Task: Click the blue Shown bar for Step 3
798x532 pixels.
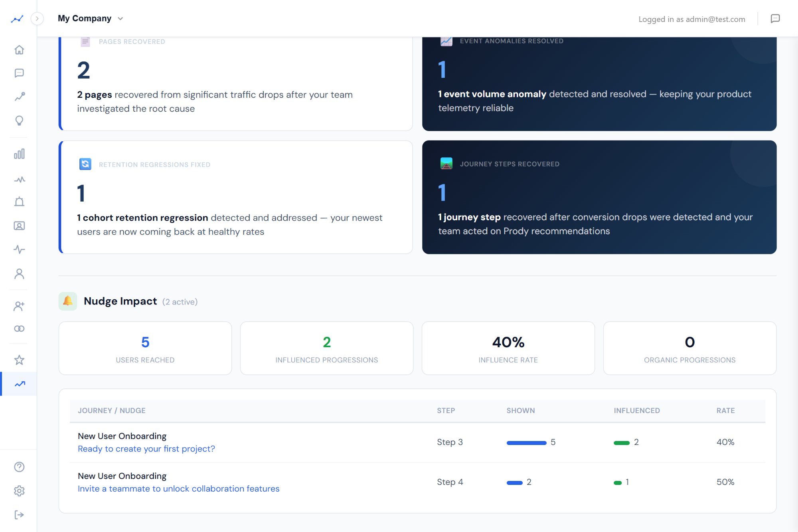Action: click(526, 443)
